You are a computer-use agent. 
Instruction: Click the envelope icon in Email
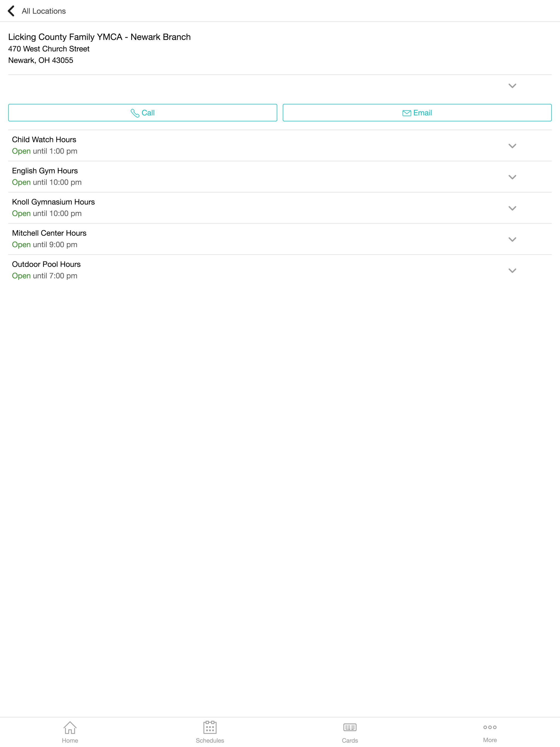pyautogui.click(x=407, y=113)
